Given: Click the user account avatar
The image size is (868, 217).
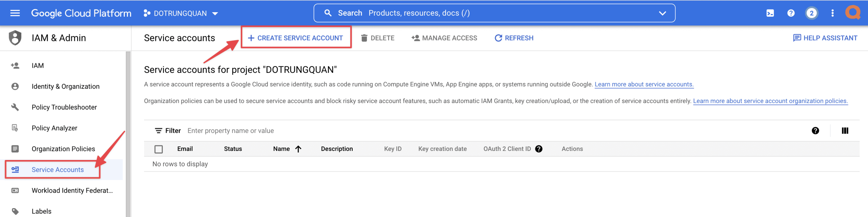Looking at the screenshot, I should point(853,13).
